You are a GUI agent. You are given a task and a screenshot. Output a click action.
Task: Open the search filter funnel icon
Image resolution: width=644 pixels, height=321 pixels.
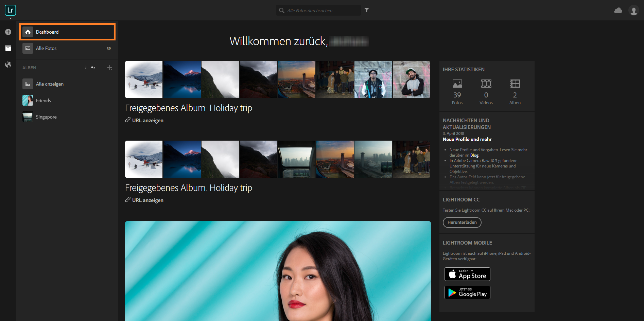point(367,10)
